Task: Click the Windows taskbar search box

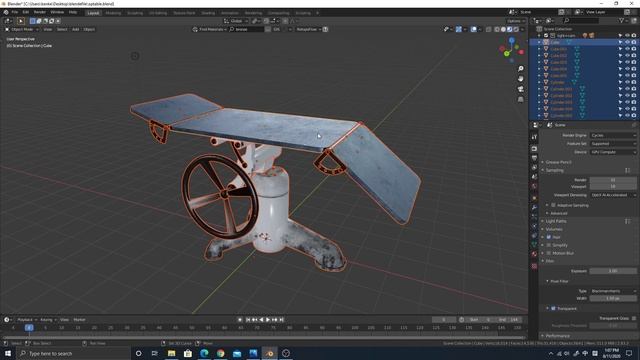Action: coord(73,353)
